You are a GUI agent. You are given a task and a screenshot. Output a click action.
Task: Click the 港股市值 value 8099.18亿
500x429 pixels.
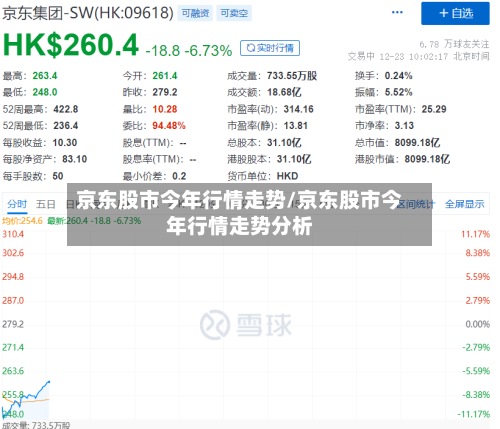tap(427, 159)
